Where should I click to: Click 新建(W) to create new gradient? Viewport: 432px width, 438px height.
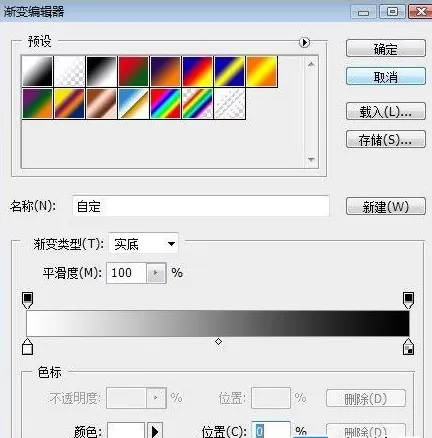pos(386,207)
